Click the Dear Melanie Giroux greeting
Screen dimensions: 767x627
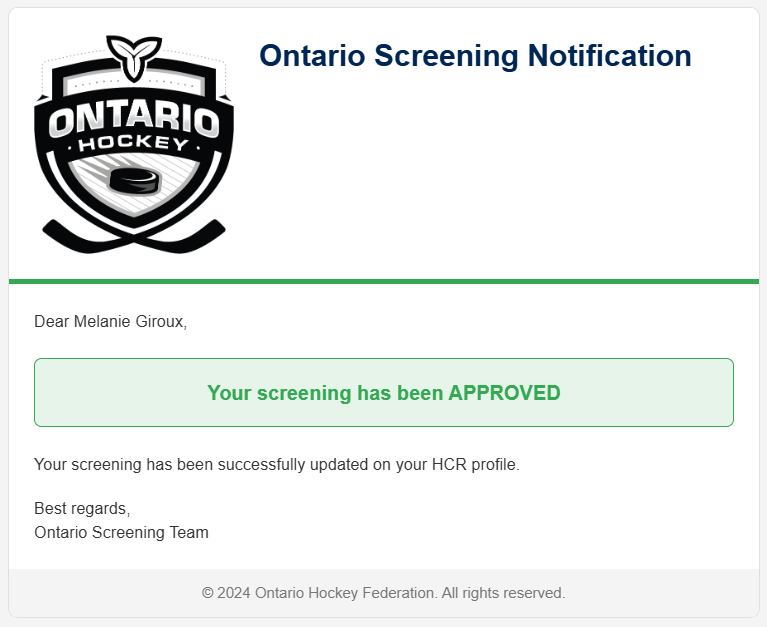(111, 321)
